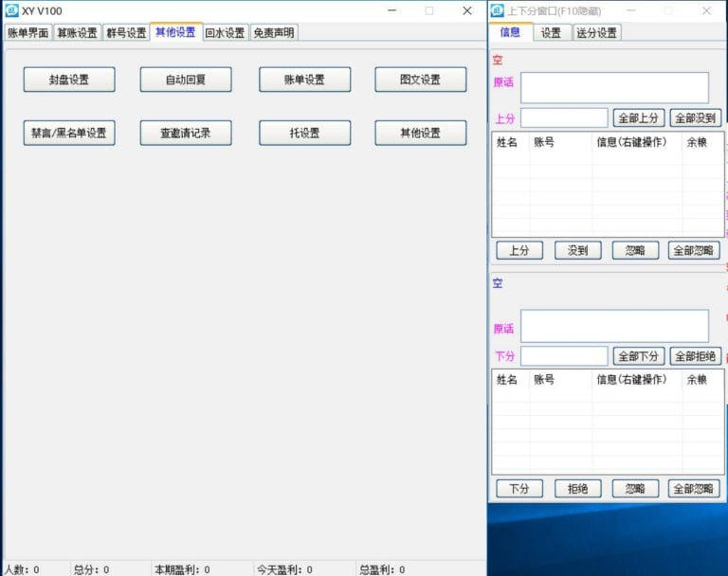Screen dimensions: 728x576
Task: Click the 账号 column header in top table
Action: point(544,142)
